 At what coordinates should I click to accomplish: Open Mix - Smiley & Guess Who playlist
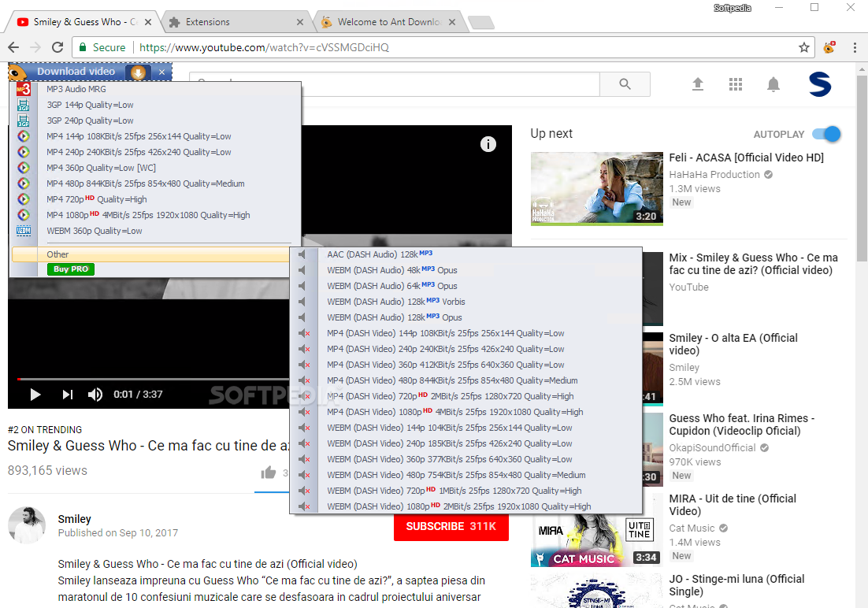(753, 264)
